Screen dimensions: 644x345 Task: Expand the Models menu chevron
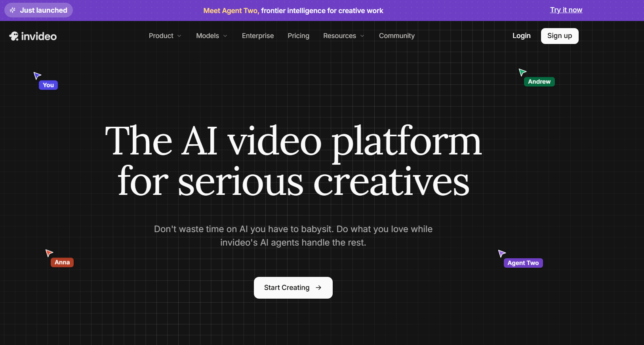pos(225,36)
